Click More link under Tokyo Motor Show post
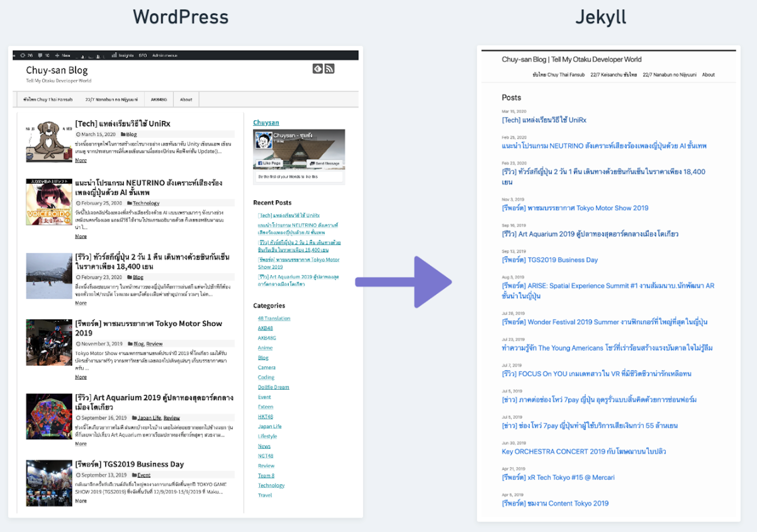This screenshot has height=532, width=757. point(81,377)
